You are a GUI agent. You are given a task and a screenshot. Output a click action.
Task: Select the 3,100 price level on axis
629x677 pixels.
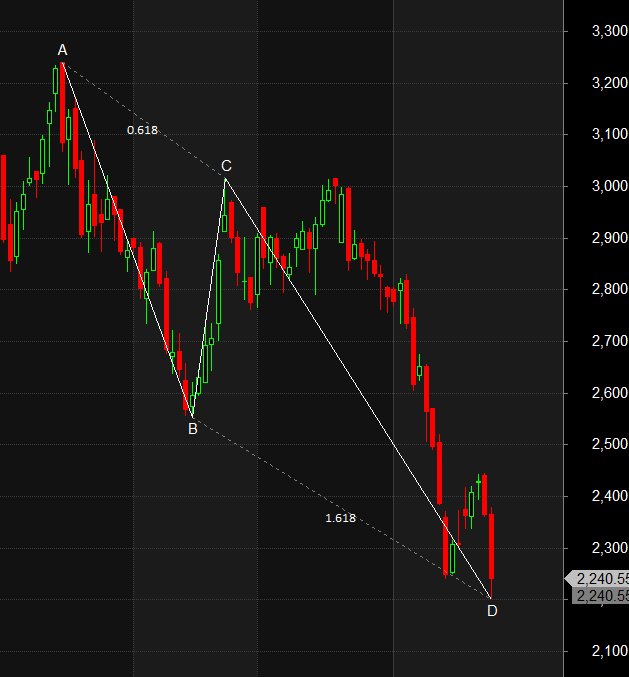[610, 135]
